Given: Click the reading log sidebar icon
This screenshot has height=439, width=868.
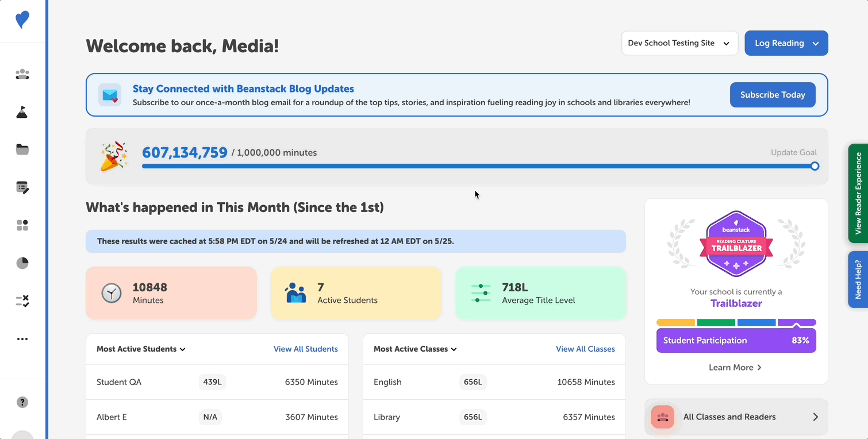Looking at the screenshot, I should tap(22, 187).
